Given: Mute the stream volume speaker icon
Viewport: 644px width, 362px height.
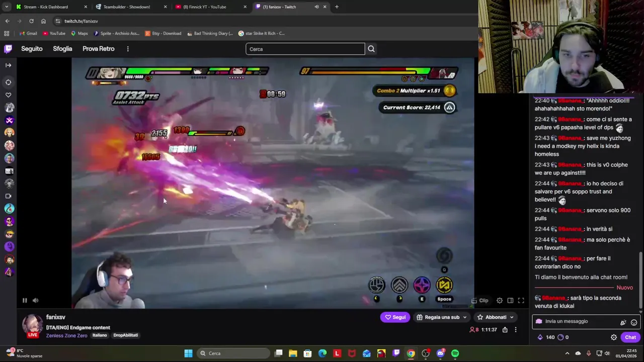Looking at the screenshot, I should coord(35,300).
